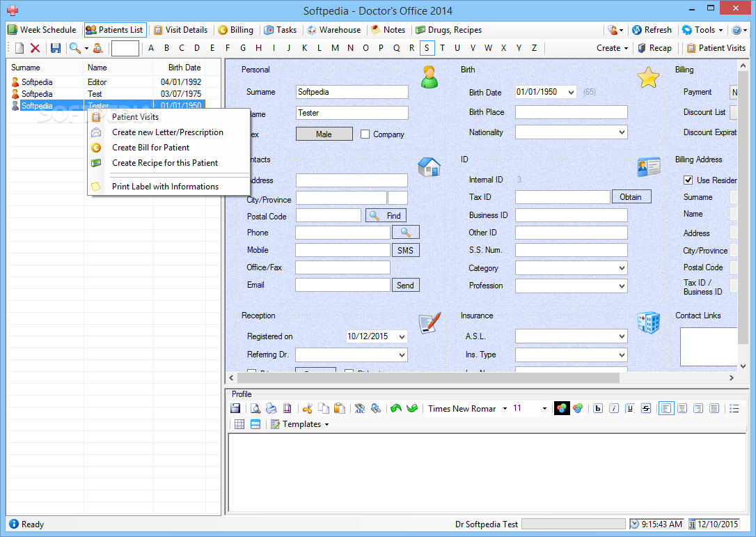The width and height of the screenshot is (756, 537).
Task: Toggle italic formatting in profile editor
Action: pos(614,409)
